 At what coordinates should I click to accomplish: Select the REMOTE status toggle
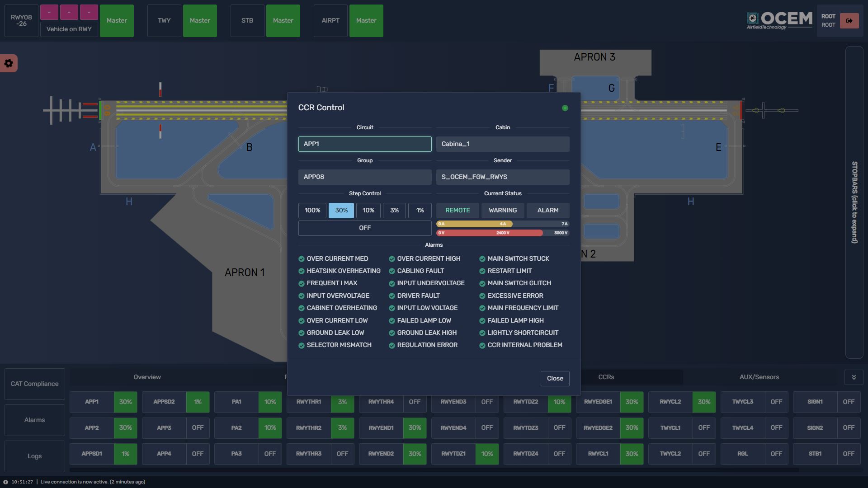click(x=458, y=210)
